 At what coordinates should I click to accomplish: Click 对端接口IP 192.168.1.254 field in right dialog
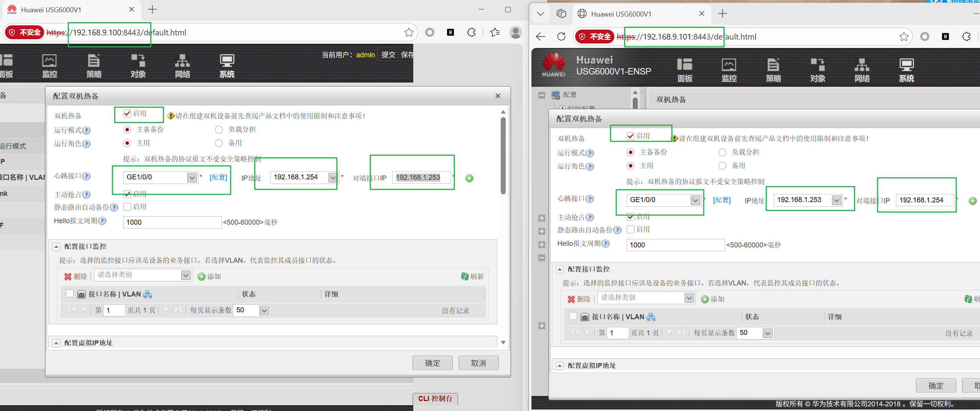pos(925,200)
